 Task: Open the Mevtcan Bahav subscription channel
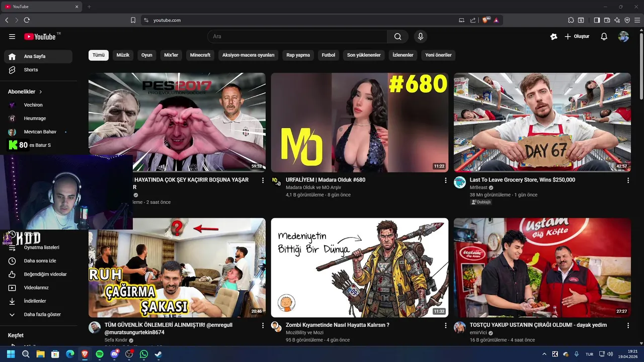(38, 132)
